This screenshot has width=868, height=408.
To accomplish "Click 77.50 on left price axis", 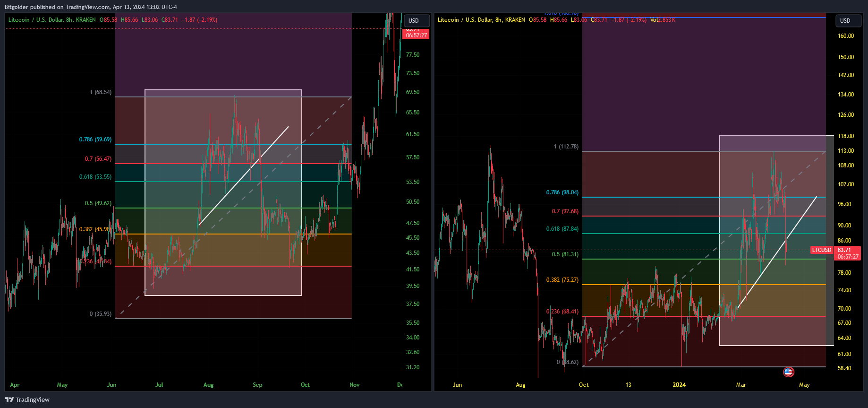I will [x=413, y=55].
